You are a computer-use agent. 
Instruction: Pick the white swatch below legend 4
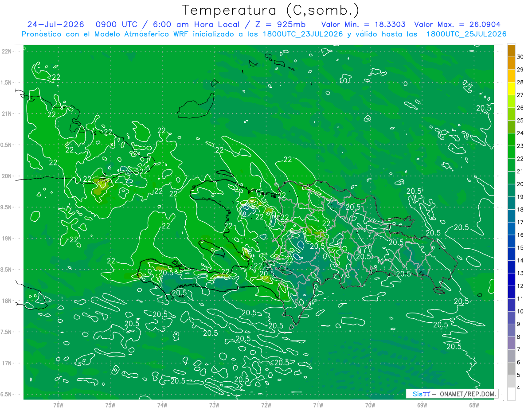pyautogui.click(x=511, y=394)
